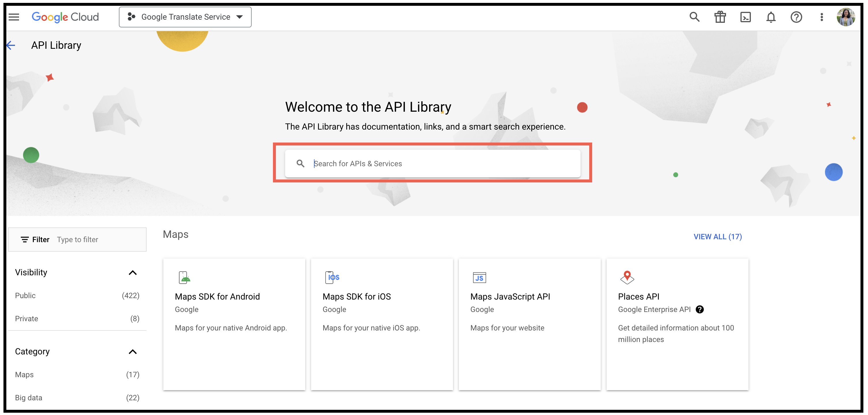Click the Search for APIs & Services field
Viewport: 868px width, 415px height.
pos(432,164)
